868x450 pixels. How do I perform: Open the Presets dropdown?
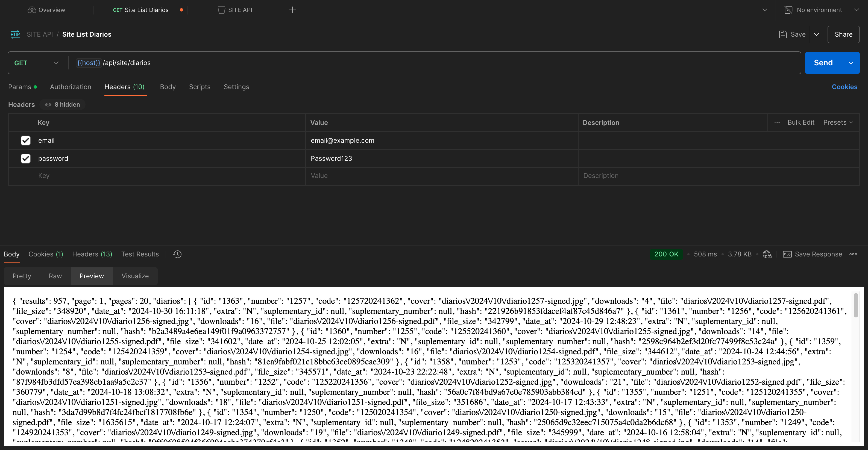(838, 123)
